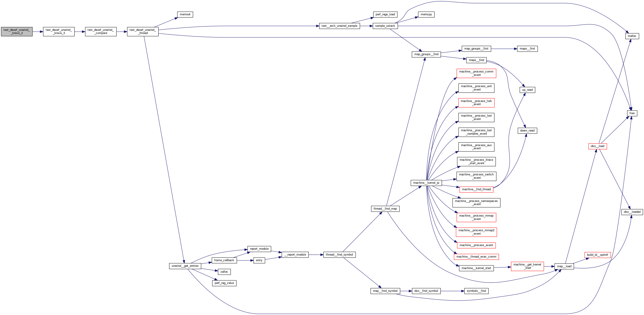Open the test_dwarf_unwind_krava_3 node

click(59, 32)
